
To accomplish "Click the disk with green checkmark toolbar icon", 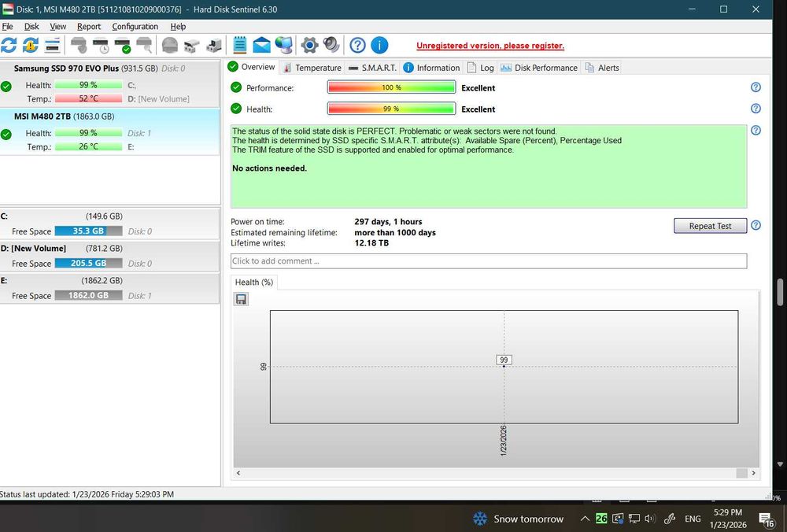I will [123, 45].
